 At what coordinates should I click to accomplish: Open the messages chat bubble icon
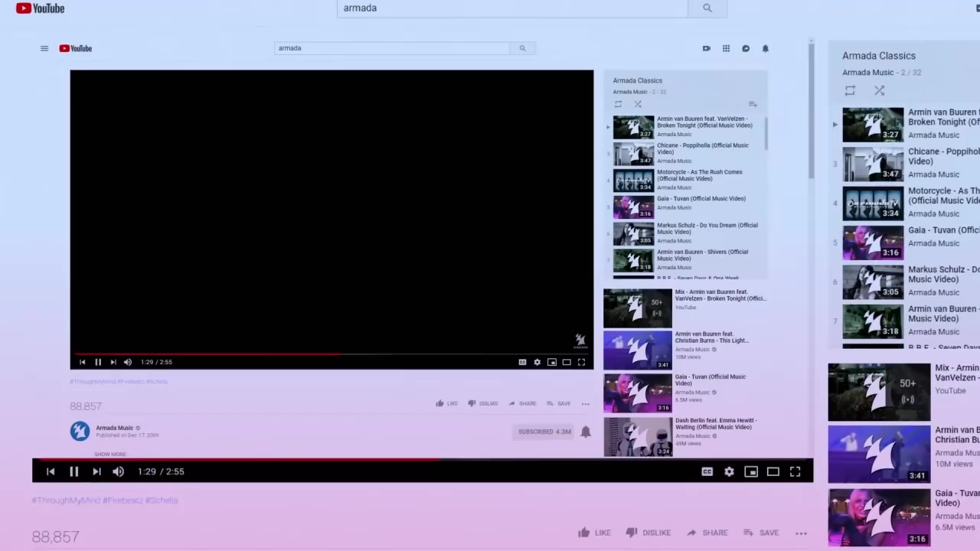[746, 48]
